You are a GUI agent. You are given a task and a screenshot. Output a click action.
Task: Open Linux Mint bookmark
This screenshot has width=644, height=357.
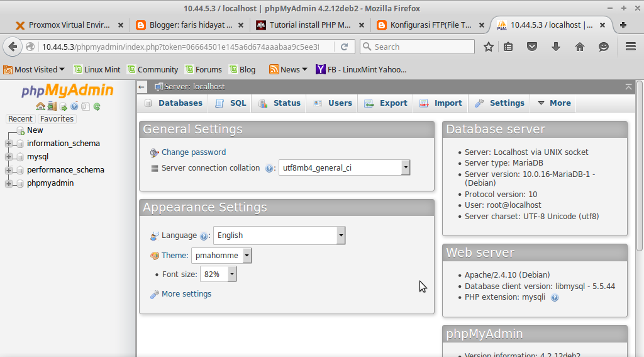97,69
